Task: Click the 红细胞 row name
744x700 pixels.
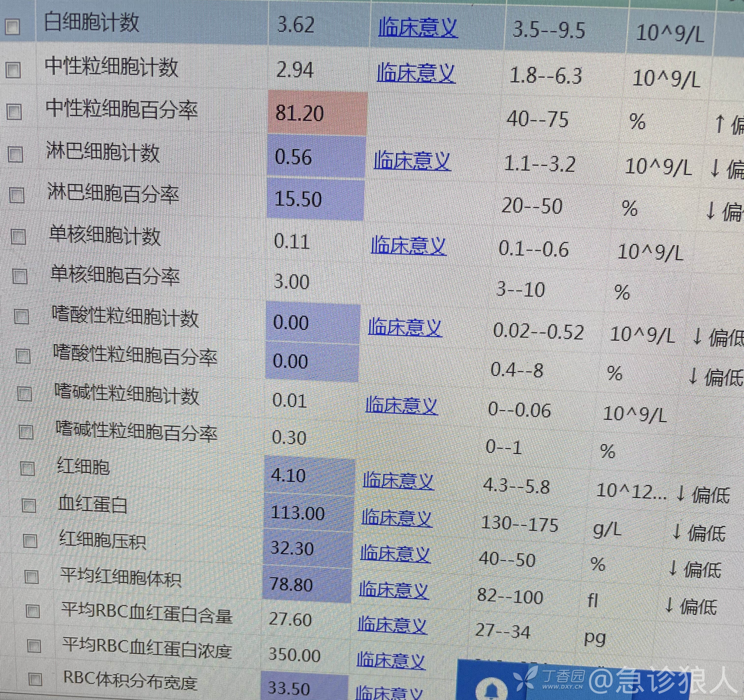Action: click(x=83, y=467)
